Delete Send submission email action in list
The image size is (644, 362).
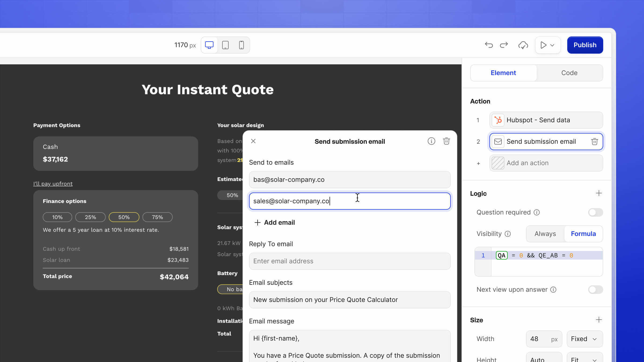click(594, 142)
